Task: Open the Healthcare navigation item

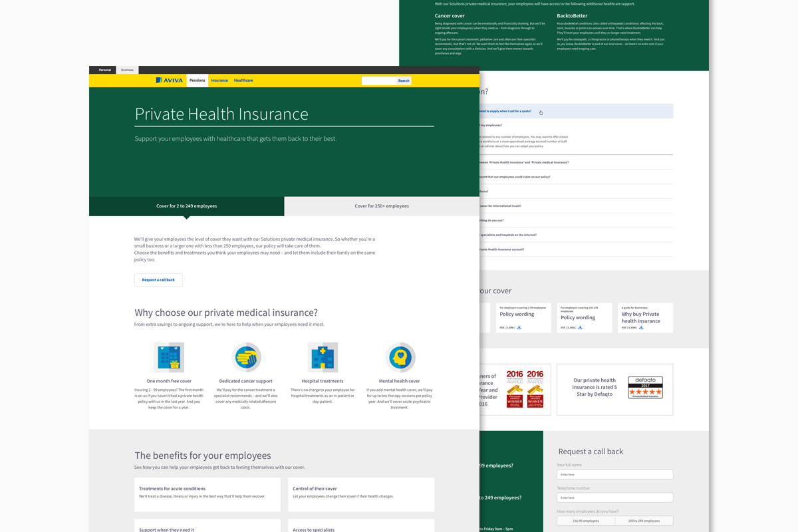Action: [x=243, y=80]
